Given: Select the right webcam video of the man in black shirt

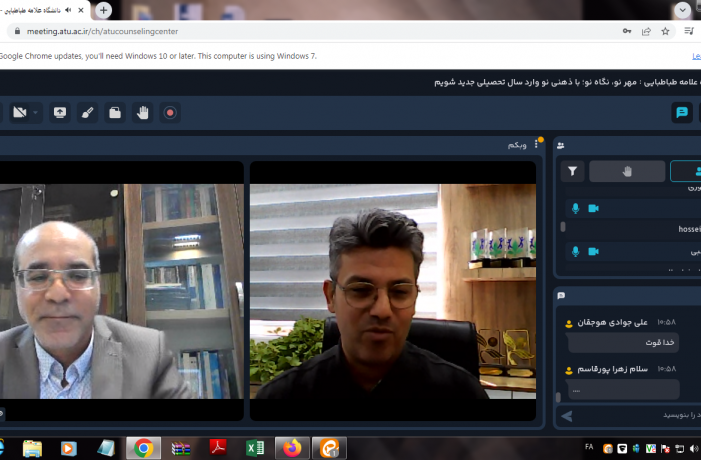Looking at the screenshot, I should coord(393,291).
